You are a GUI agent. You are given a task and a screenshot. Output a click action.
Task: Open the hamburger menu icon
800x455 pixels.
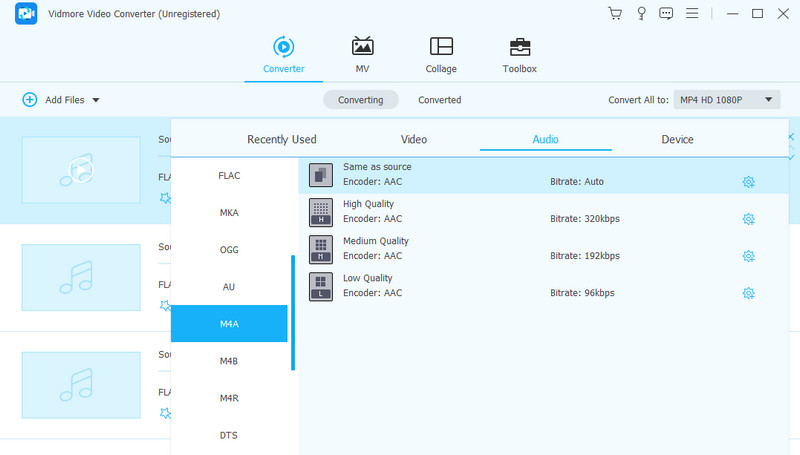point(693,14)
